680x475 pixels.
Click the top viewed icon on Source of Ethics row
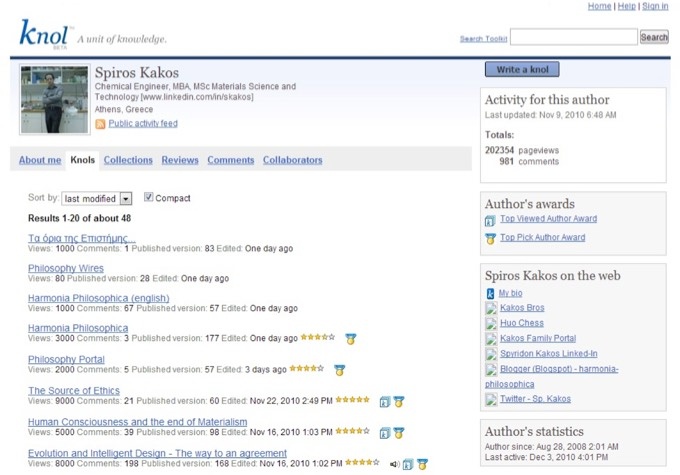point(384,402)
